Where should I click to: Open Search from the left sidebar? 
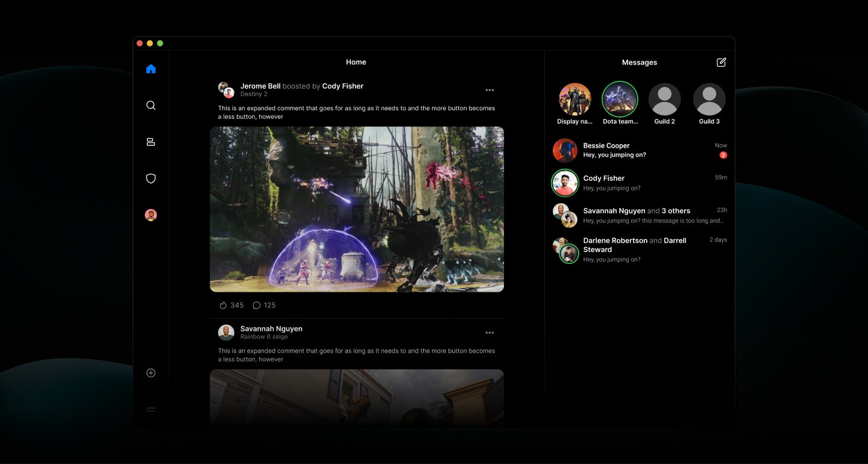[151, 105]
